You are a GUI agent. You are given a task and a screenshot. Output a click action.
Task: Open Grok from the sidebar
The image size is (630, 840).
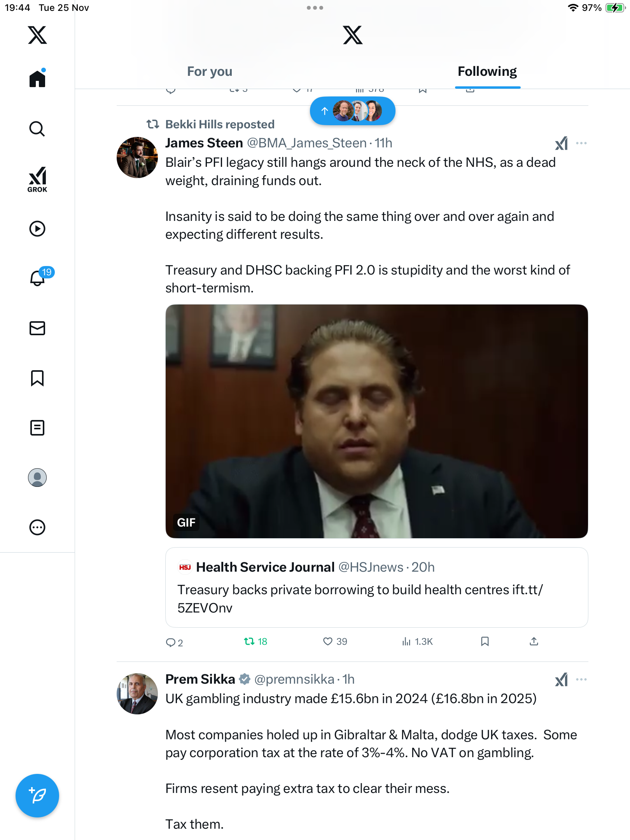[x=37, y=179]
